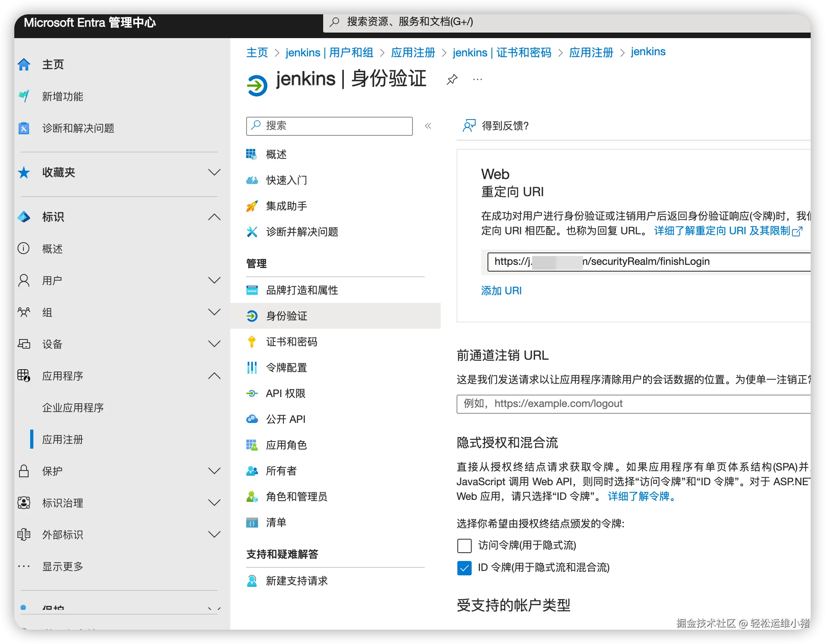The width and height of the screenshot is (825, 644).
Task: Expand the 收藏夹 section chevron
Action: (214, 172)
